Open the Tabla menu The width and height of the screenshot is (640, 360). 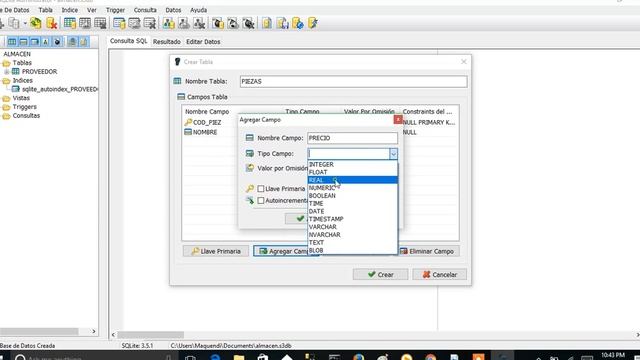pyautogui.click(x=46, y=10)
